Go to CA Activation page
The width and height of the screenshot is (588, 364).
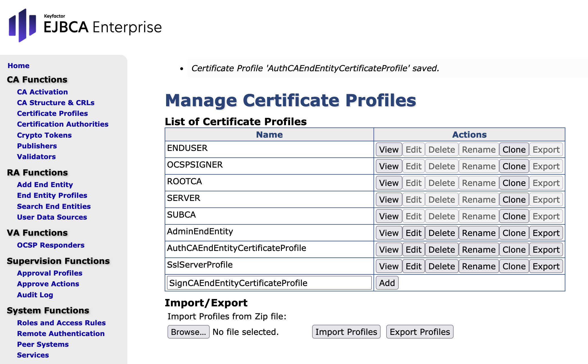42,92
